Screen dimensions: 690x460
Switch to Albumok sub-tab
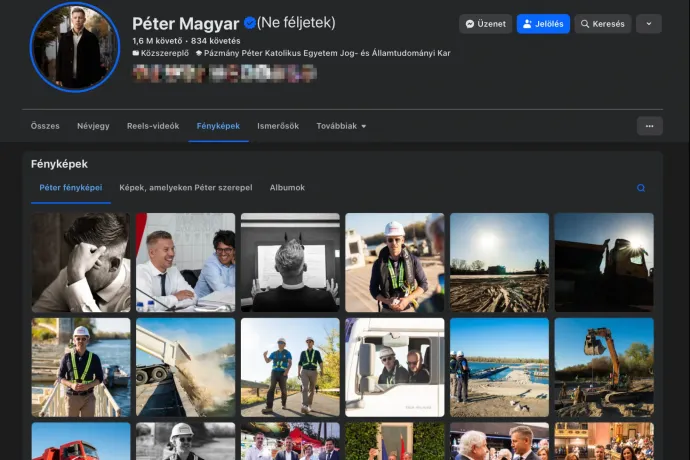287,188
